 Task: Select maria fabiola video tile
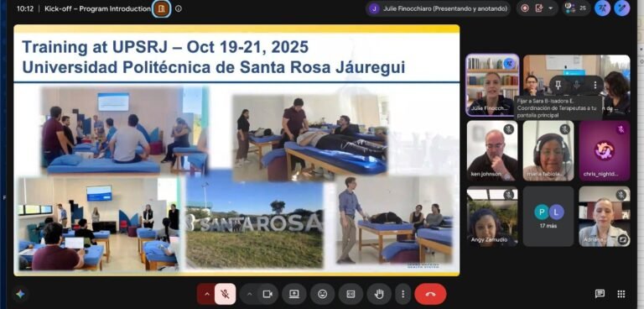(548, 150)
